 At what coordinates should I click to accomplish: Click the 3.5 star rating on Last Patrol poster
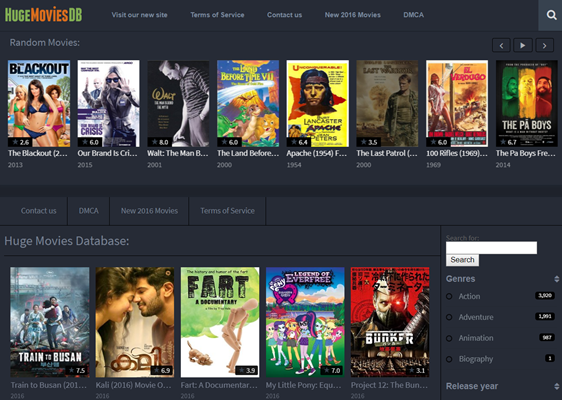click(x=368, y=142)
